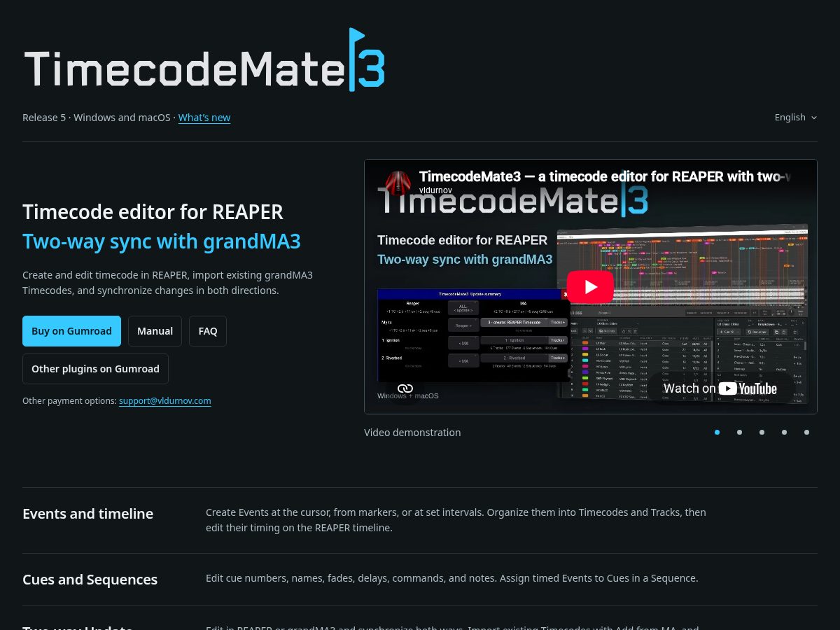Open the FAQ button
Image resolution: width=840 pixels, height=630 pixels.
click(x=208, y=331)
